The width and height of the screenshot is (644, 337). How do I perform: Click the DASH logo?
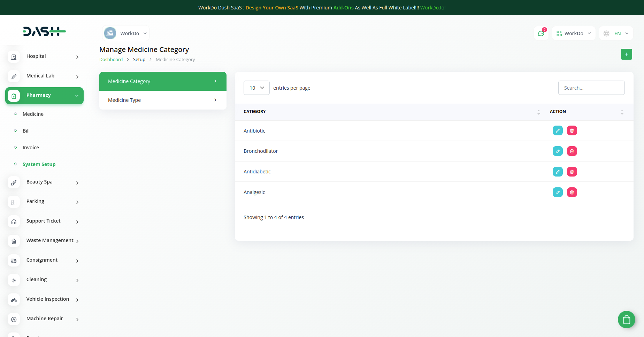pos(44,31)
